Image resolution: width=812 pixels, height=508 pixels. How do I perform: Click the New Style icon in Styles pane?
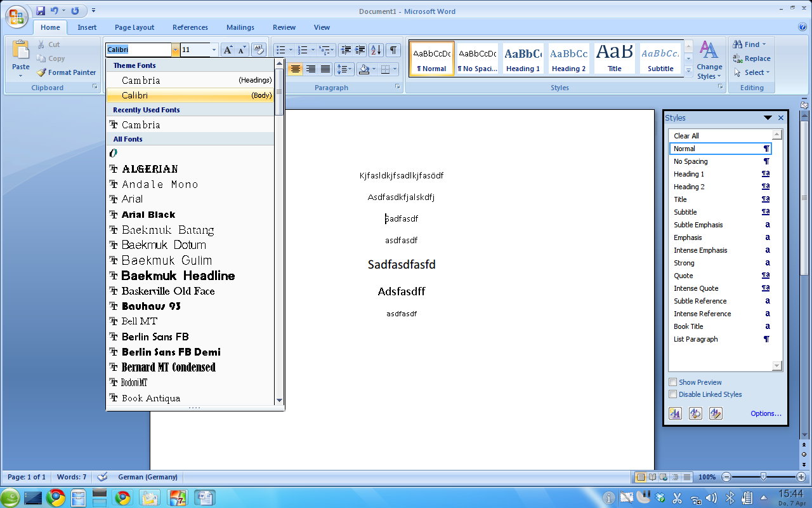point(675,413)
